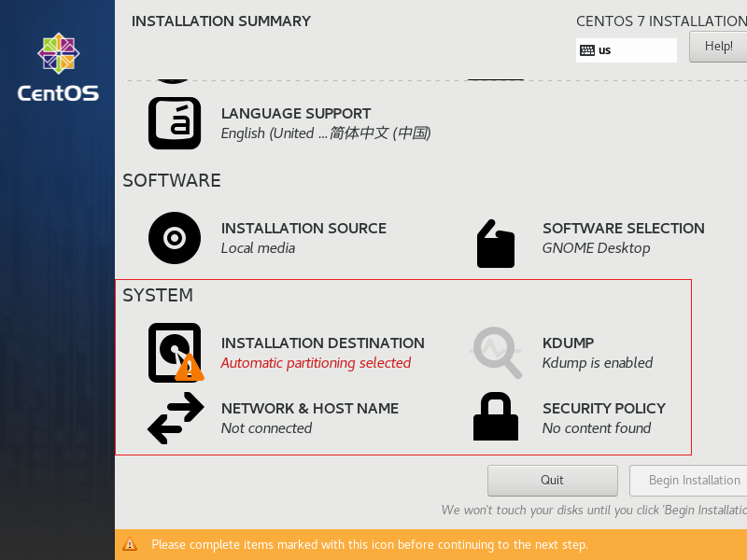Open the SOFTWARE SELECTION label

coord(623,228)
